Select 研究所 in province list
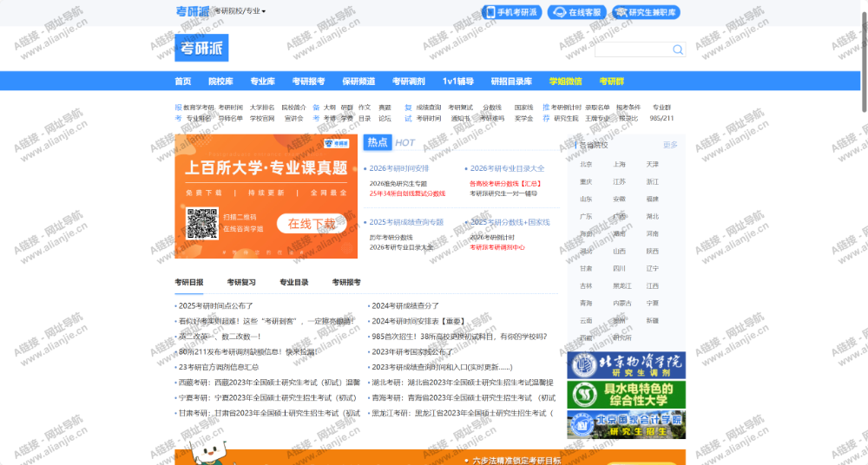Viewport: 868px width, 465px height. point(622,337)
